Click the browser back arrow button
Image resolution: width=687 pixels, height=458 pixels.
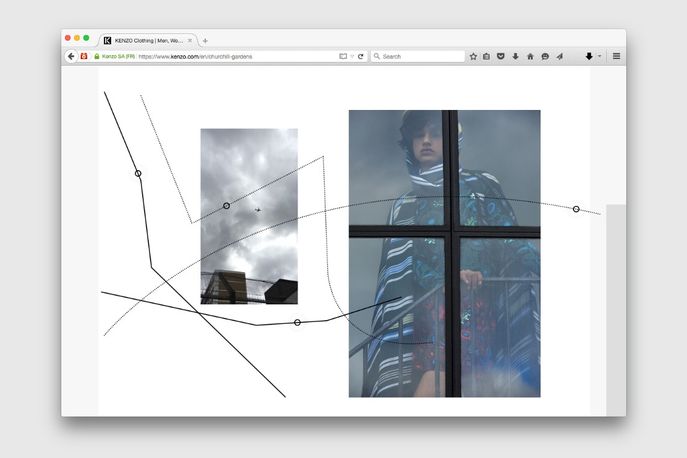pyautogui.click(x=71, y=57)
